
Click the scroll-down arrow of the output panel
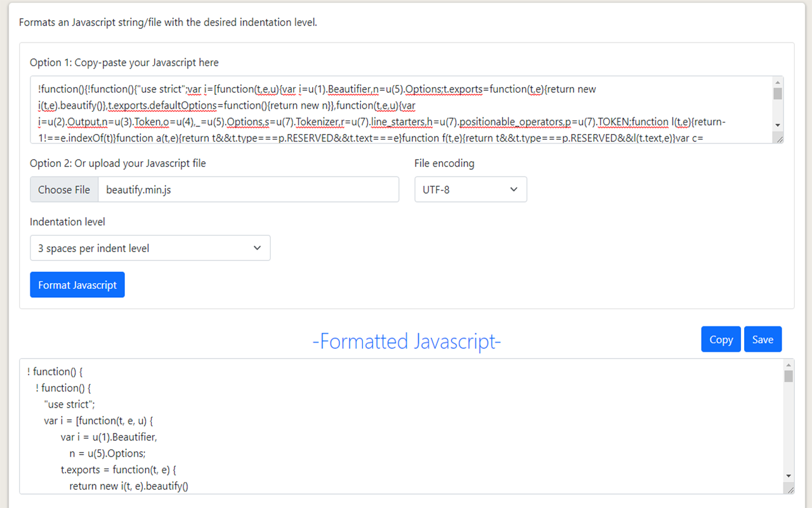tap(789, 476)
